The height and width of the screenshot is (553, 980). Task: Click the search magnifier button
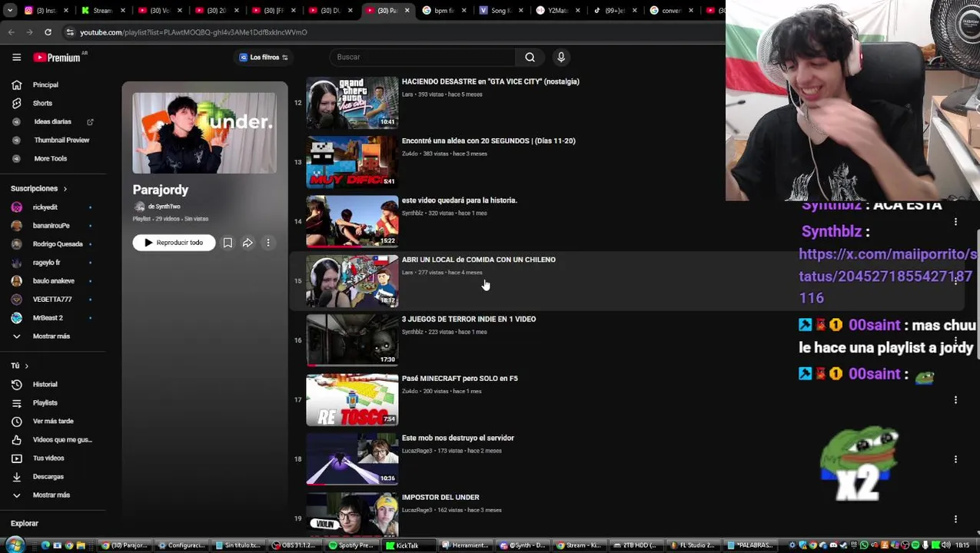[x=530, y=57]
